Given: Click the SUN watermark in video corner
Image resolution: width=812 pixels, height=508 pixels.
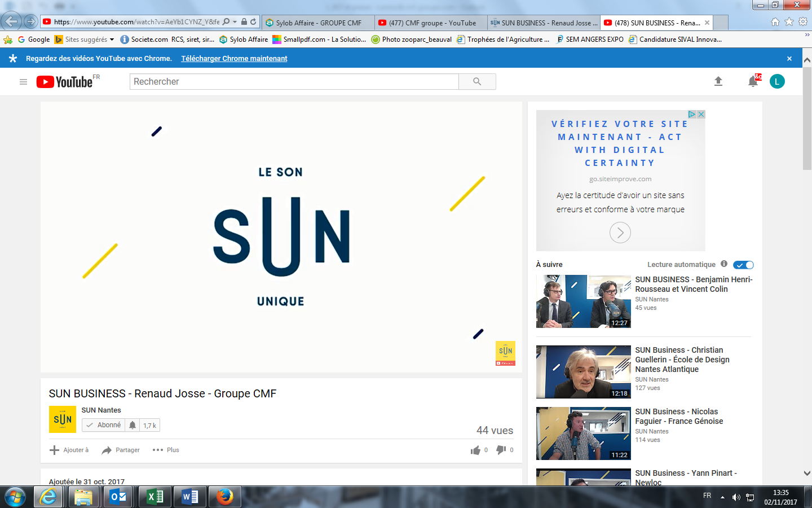Looking at the screenshot, I should click(x=505, y=353).
